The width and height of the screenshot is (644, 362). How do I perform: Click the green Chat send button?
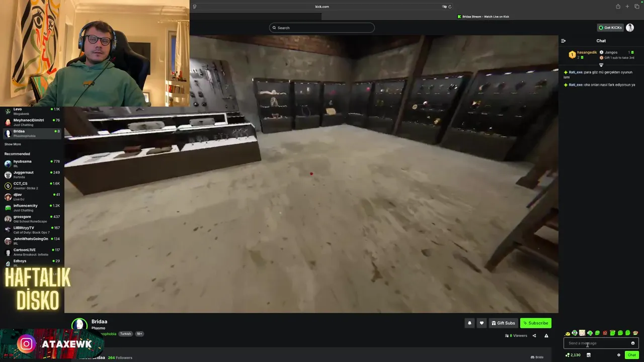[x=632, y=355]
